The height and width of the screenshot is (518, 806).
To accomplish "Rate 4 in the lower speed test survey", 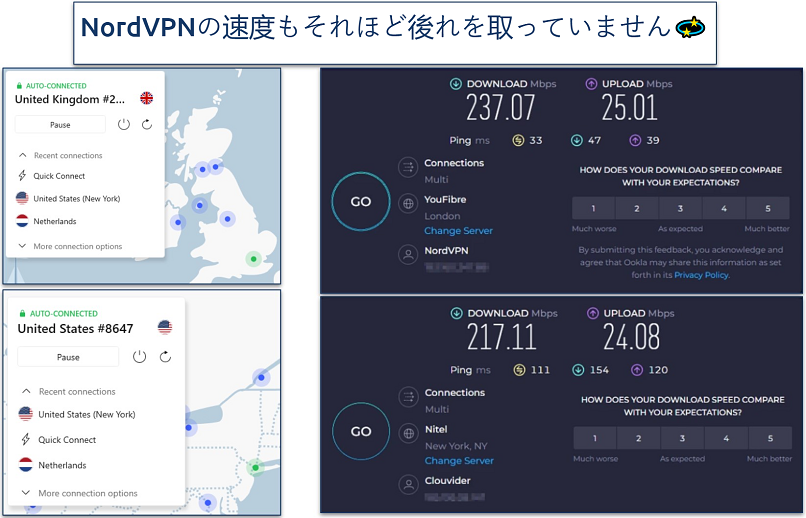I will click(726, 438).
